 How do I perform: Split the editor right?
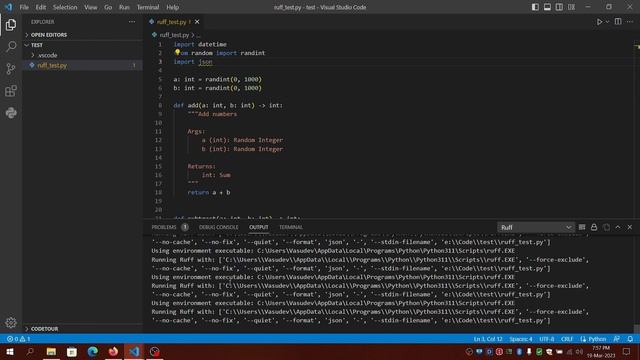[x=618, y=22]
